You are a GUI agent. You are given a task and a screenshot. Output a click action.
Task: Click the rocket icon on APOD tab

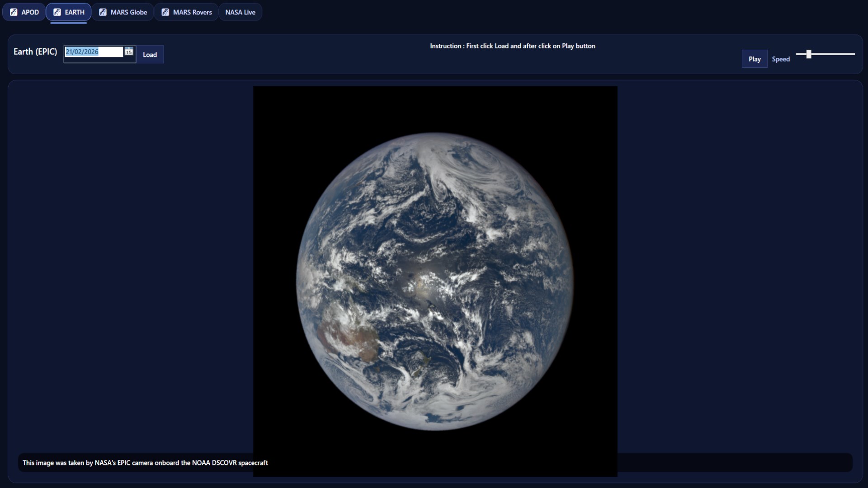(14, 12)
